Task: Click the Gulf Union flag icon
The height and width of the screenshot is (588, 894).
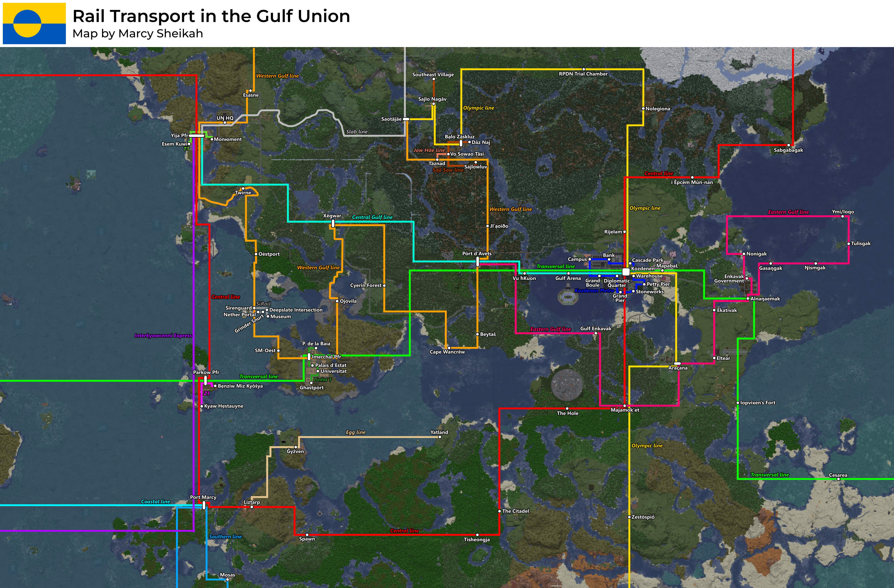Action: pos(34,24)
